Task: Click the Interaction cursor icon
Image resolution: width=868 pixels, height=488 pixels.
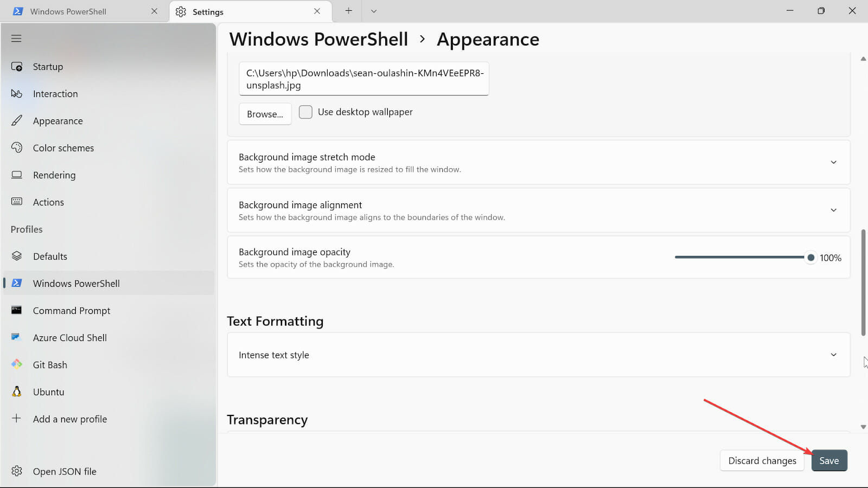Action: [17, 94]
